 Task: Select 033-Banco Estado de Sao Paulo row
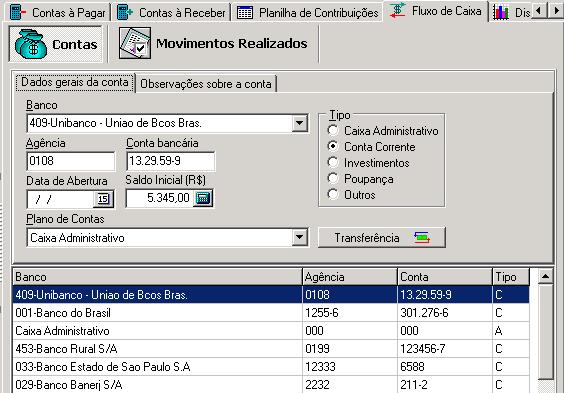(x=271, y=367)
